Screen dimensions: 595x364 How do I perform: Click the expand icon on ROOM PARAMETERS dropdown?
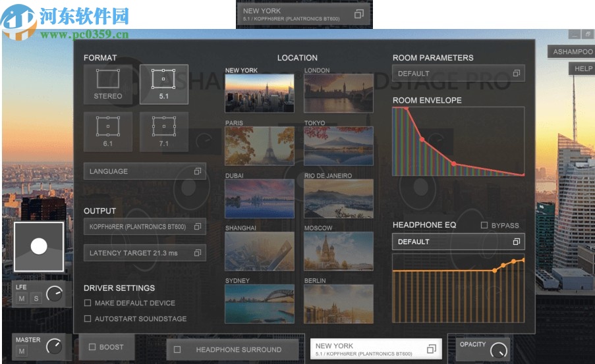[x=517, y=73]
